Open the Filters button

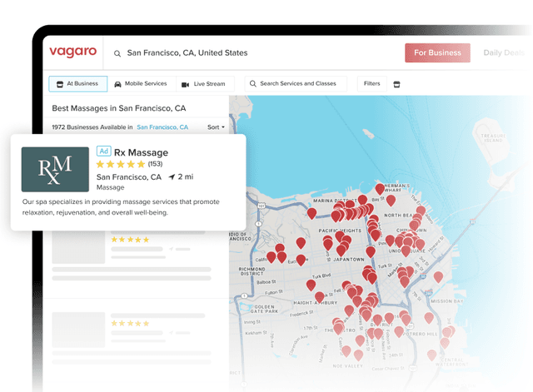click(372, 84)
